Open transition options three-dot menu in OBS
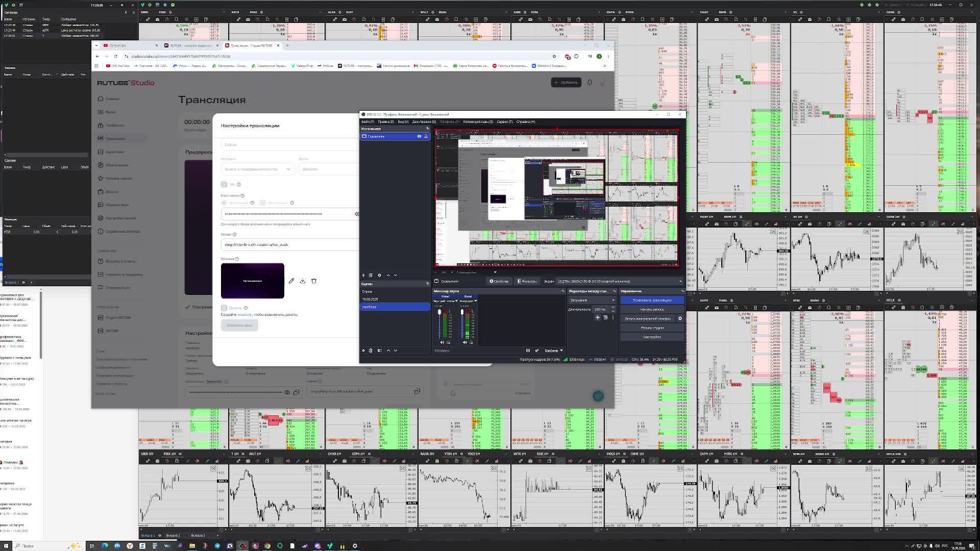The image size is (980, 551). coord(613,317)
